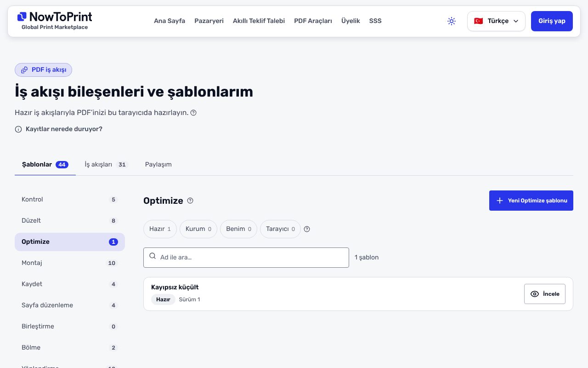Viewport: 588px width, 368px height.
Task: Select the Şablonlar tab
Action: [45, 164]
